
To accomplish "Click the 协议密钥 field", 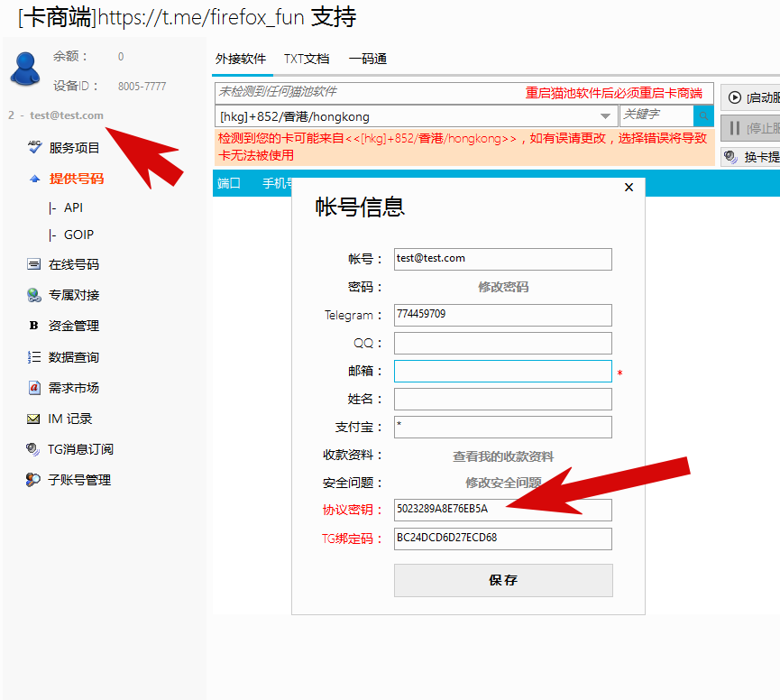I will (503, 510).
